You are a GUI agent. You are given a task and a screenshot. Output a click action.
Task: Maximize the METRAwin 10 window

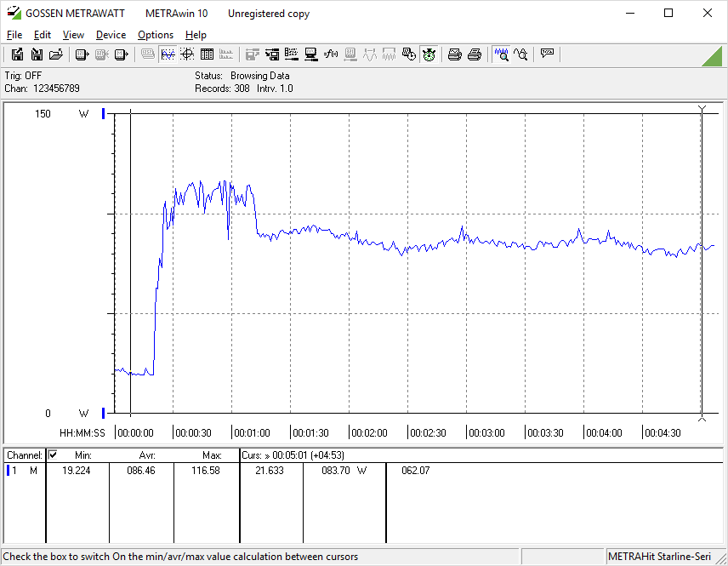[x=668, y=13]
